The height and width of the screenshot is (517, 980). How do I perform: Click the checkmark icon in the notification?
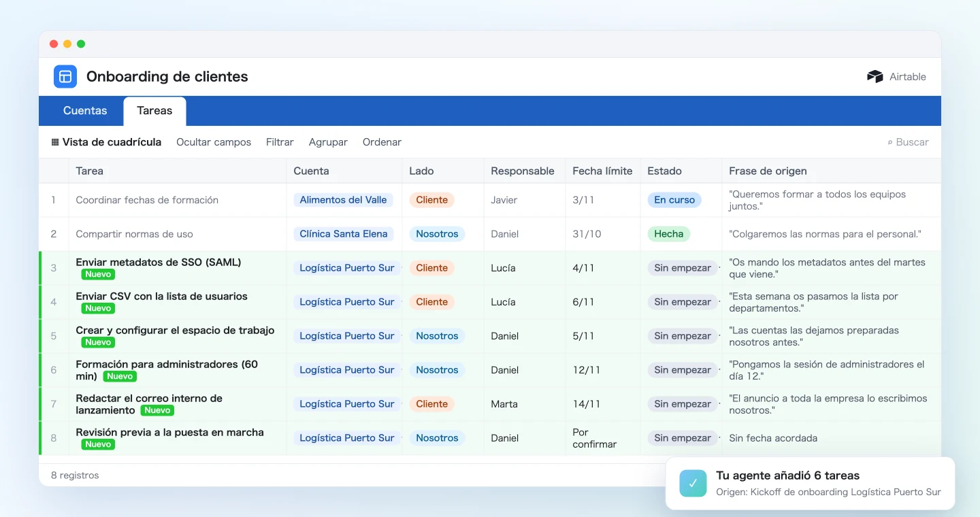pos(693,483)
